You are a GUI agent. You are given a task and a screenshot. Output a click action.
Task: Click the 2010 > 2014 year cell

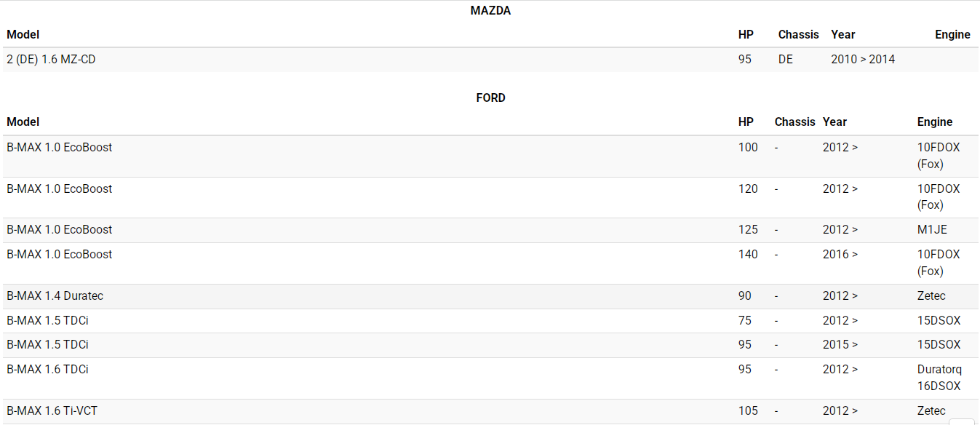click(863, 60)
